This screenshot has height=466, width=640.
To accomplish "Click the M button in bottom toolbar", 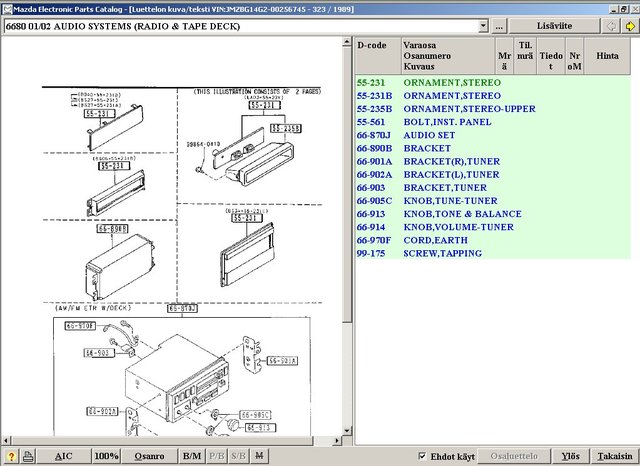I will click(259, 456).
